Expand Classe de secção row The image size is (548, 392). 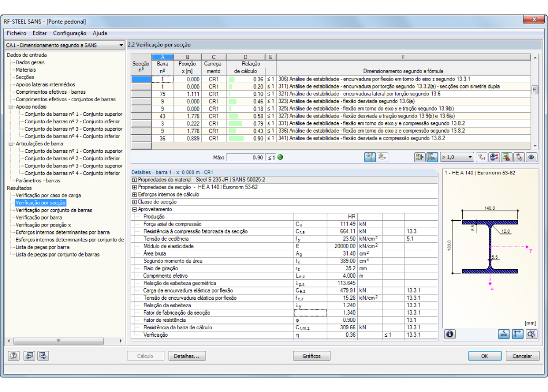134,202
